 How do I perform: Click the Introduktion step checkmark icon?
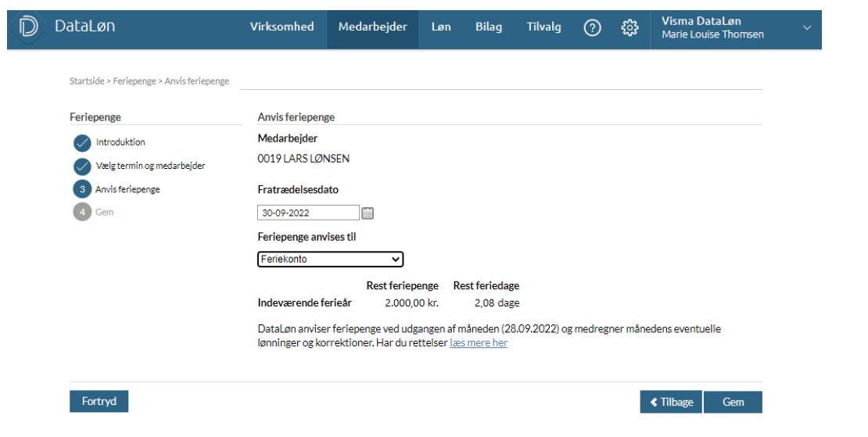82,143
